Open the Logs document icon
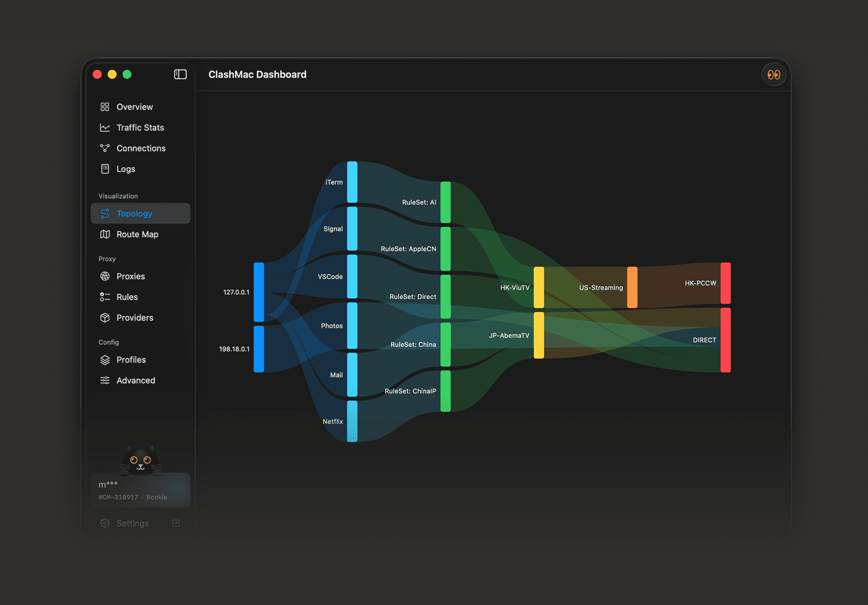 pos(105,169)
